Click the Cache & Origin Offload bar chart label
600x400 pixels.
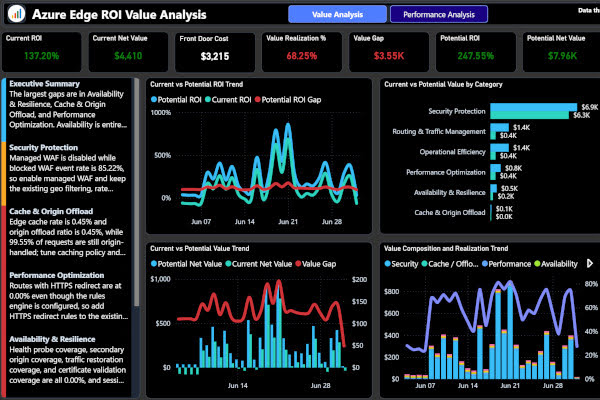[450, 212]
